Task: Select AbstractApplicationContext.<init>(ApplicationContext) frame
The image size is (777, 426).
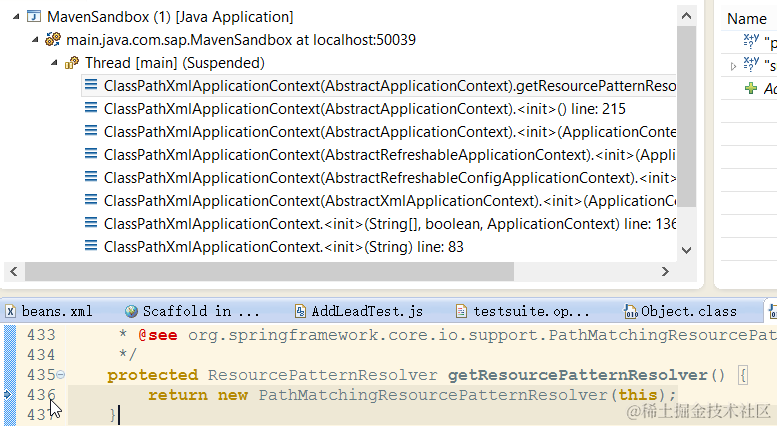Action: tap(389, 132)
